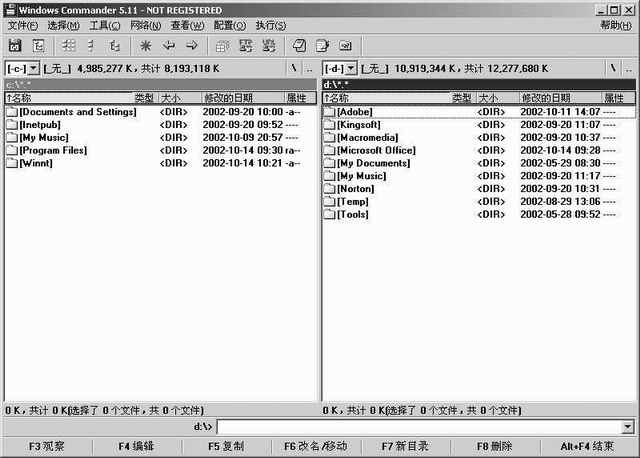Image resolution: width=640 pixels, height=458 pixels.
Task: Open the 工具(C) menu
Action: click(x=104, y=26)
